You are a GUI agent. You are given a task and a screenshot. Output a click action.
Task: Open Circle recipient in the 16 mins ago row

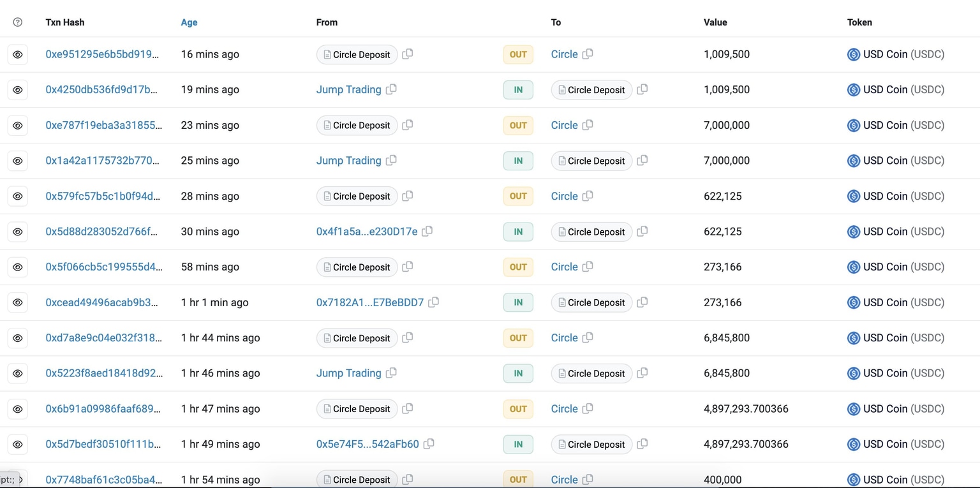(x=565, y=54)
